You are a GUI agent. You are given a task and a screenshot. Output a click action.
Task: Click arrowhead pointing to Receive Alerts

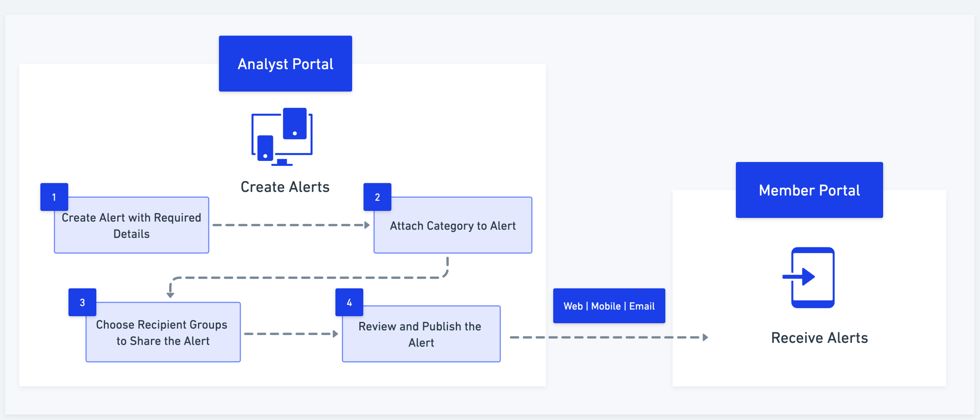(705, 337)
